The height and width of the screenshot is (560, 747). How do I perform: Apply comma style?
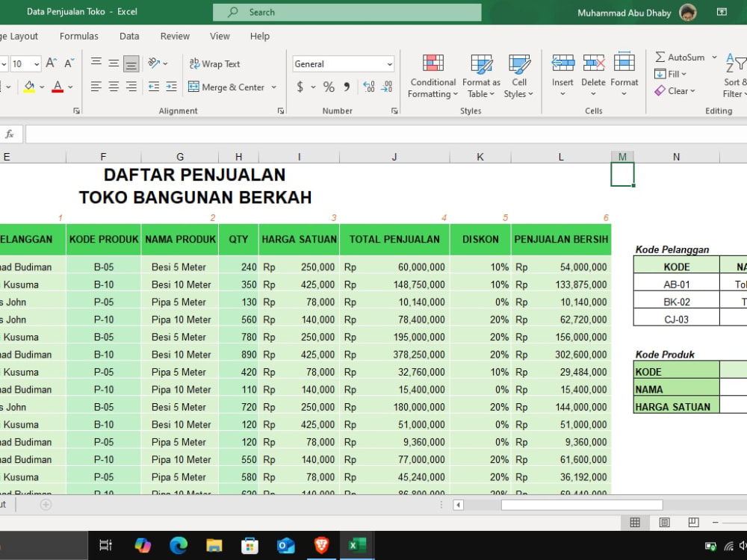point(347,87)
